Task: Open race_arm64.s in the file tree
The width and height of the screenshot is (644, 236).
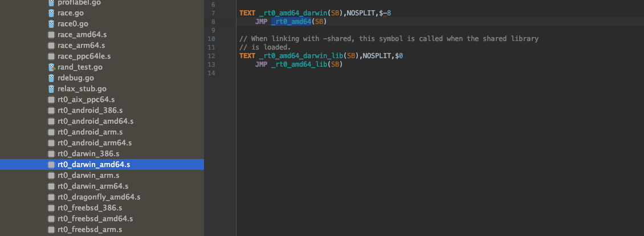Action: pos(81,45)
